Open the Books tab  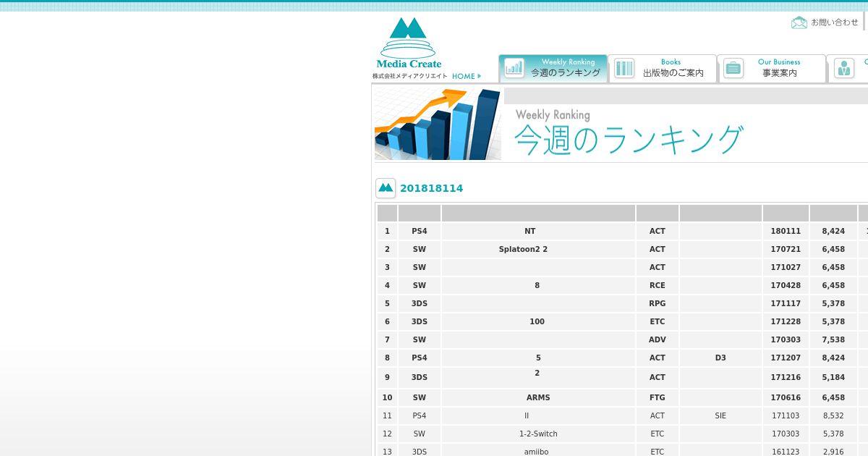(662, 68)
